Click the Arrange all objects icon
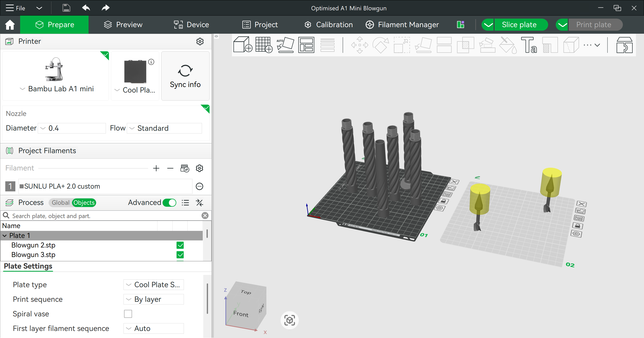Viewport: 644px width, 338px height. pyautogui.click(x=306, y=45)
